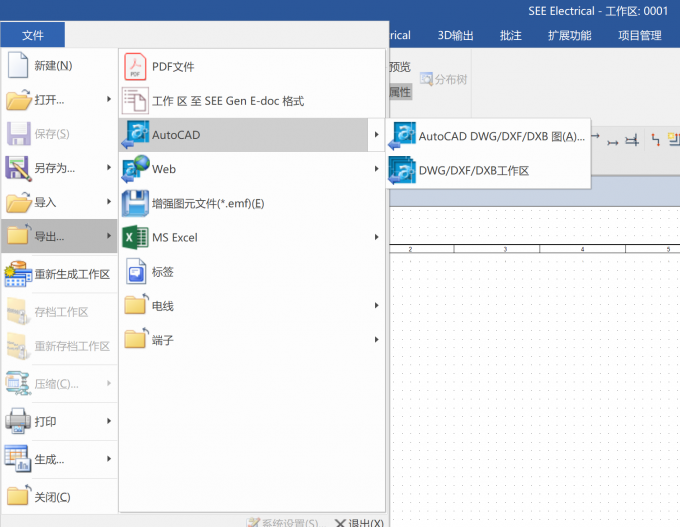This screenshot has height=527, width=680.
Task: Click the 端子 folder icon
Action: 136,338
